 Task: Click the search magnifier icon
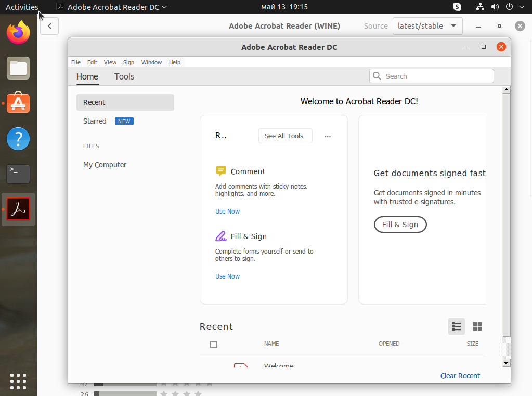pos(377,76)
